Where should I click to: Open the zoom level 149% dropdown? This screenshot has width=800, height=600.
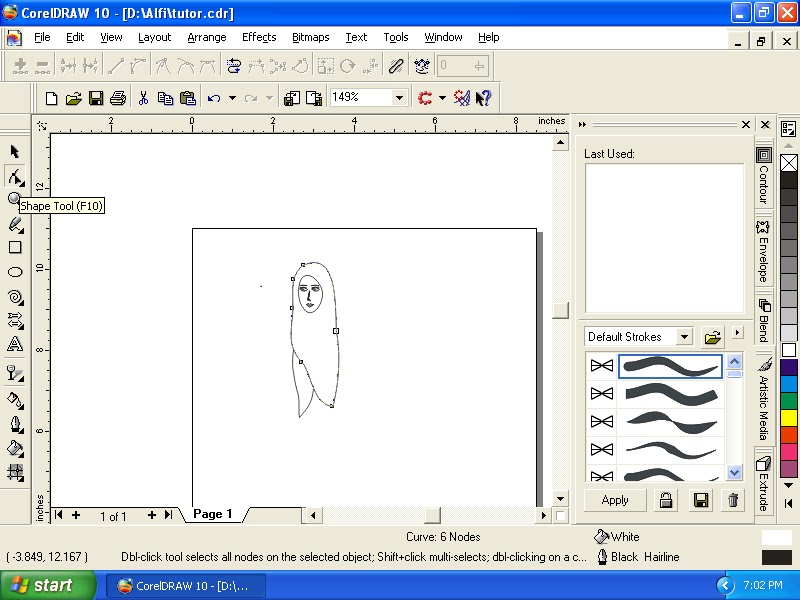tap(399, 97)
